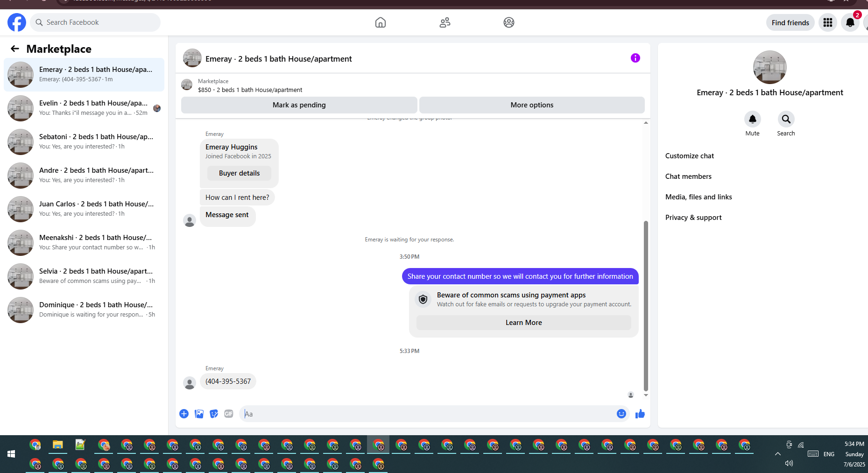Open network icon in the system tray

tap(801, 445)
